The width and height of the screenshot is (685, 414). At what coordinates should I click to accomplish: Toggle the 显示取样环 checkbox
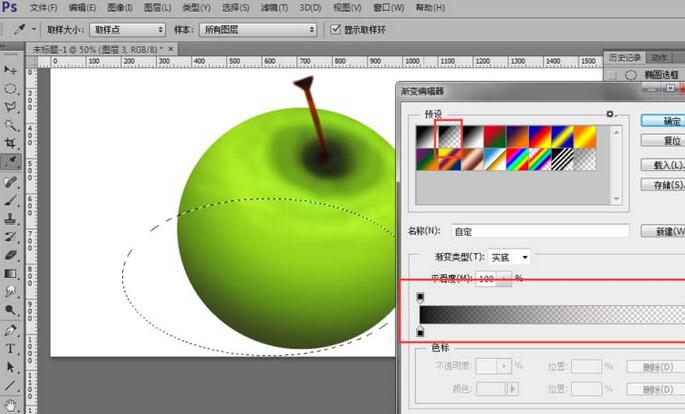click(336, 30)
